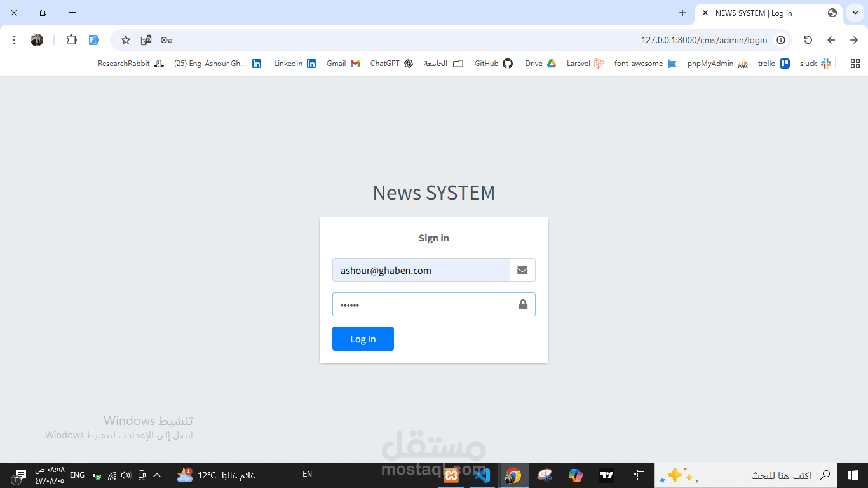Click the padlock icon beside the password field

pyautogui.click(x=523, y=304)
